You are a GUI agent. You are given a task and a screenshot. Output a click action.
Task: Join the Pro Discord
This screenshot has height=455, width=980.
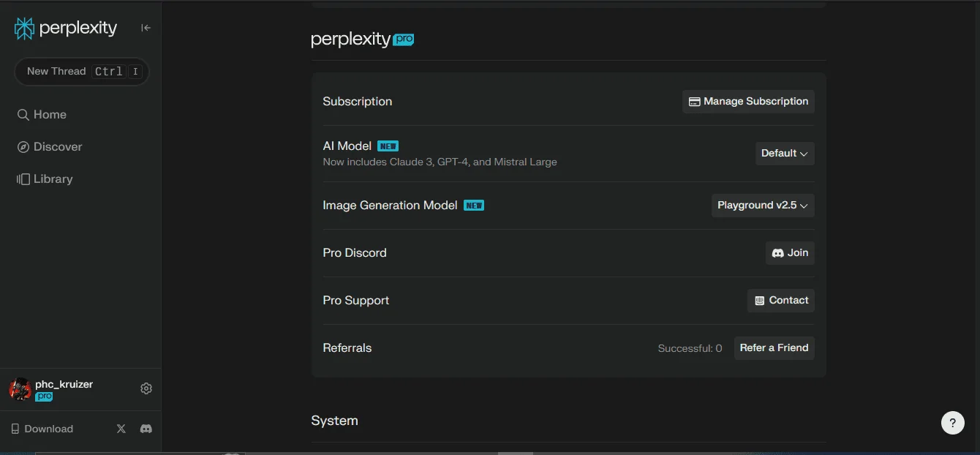tap(790, 253)
